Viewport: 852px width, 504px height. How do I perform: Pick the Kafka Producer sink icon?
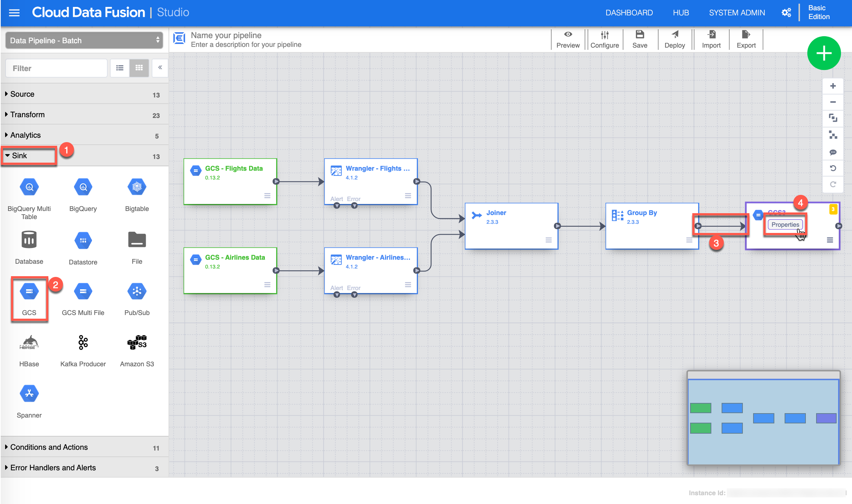[x=83, y=343]
